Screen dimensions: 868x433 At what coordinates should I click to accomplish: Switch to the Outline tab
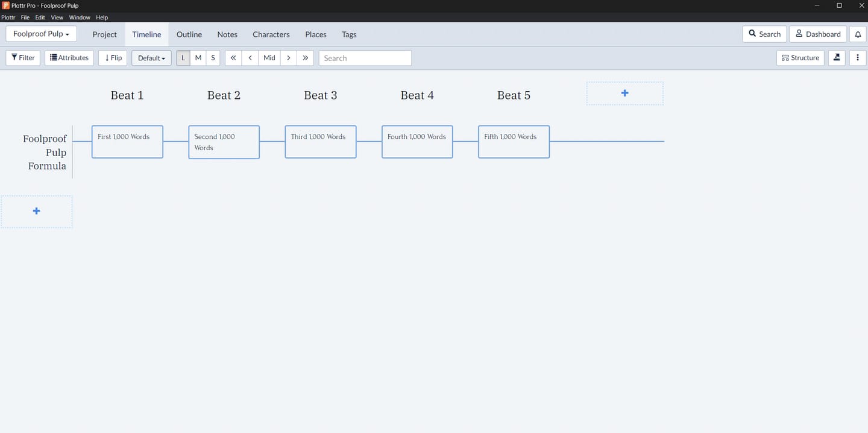pyautogui.click(x=189, y=34)
